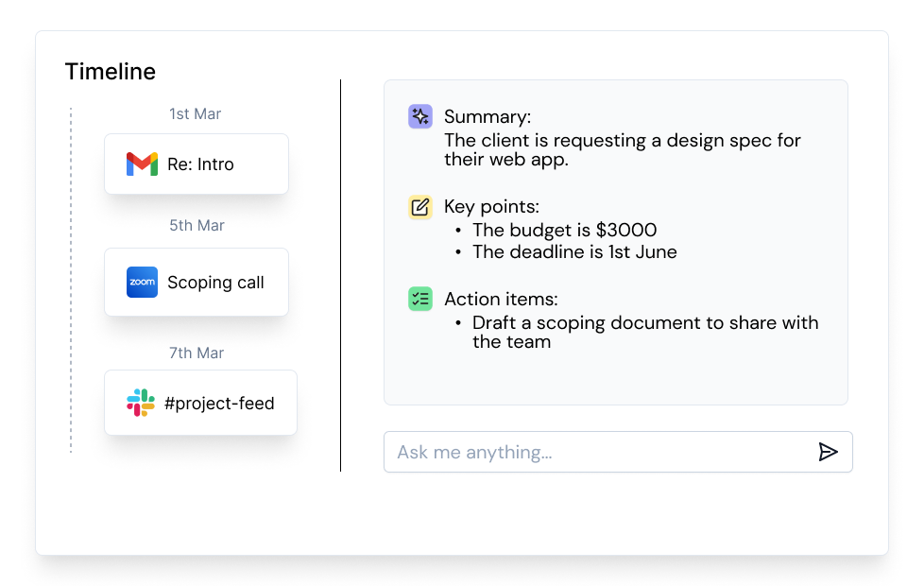Click the Zoom icon on the Scoping call card
The width and height of the screenshot is (924, 586).
coord(142,282)
